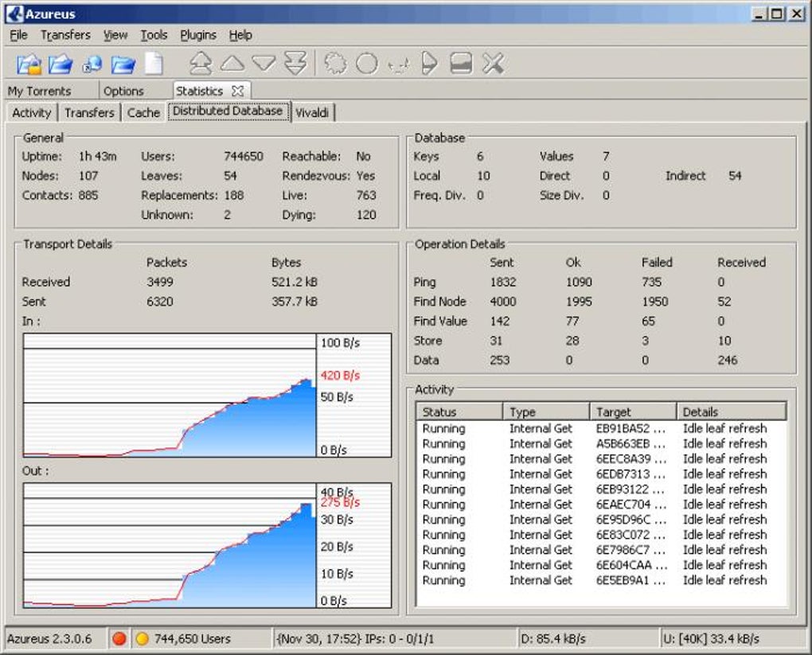Click the move up triangle icon
This screenshot has width=812, height=655.
[232, 64]
